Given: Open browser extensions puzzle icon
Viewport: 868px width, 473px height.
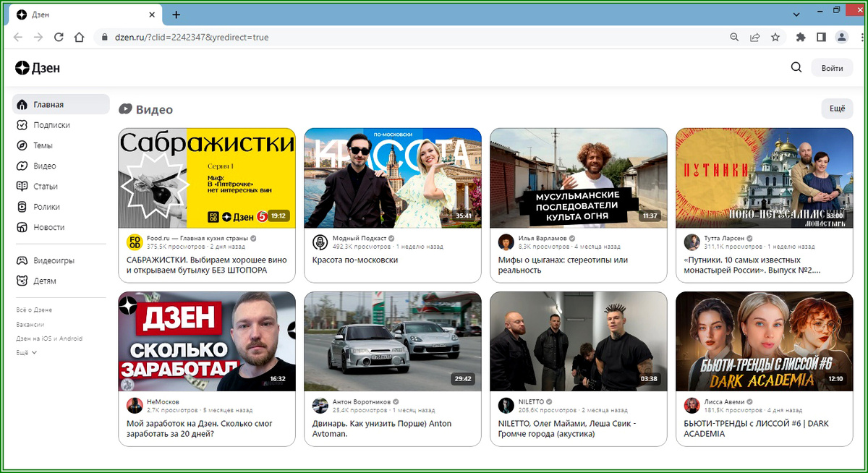Looking at the screenshot, I should (801, 37).
